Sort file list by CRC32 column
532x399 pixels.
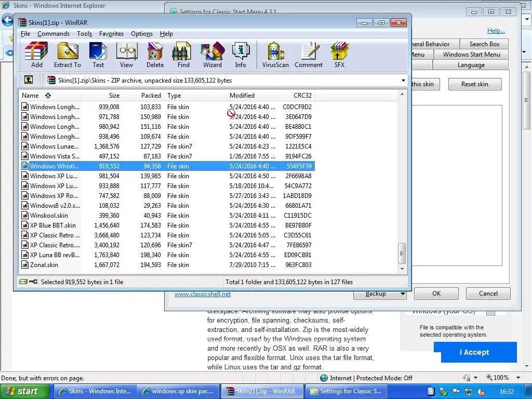tap(297, 96)
